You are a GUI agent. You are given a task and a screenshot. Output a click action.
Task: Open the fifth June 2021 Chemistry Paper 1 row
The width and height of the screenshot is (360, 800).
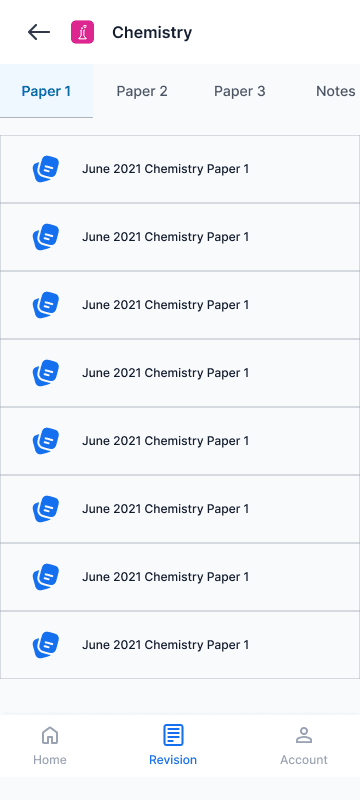(180, 441)
